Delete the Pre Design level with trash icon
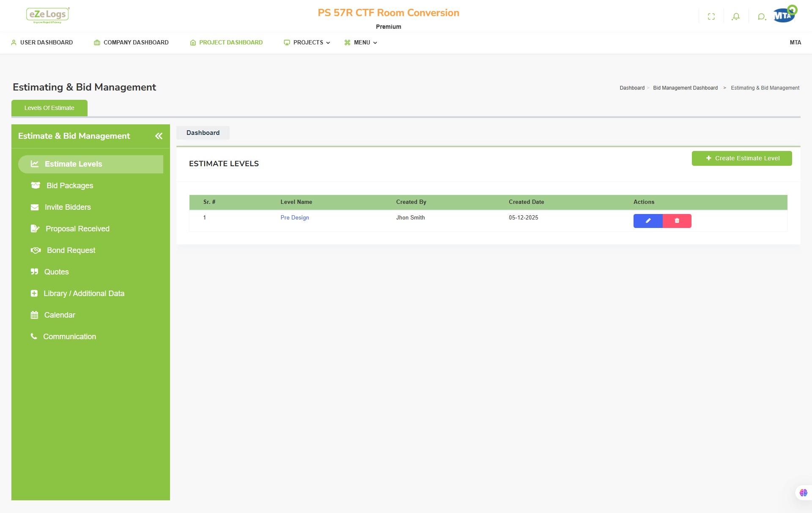This screenshot has width=812, height=513. tap(677, 221)
